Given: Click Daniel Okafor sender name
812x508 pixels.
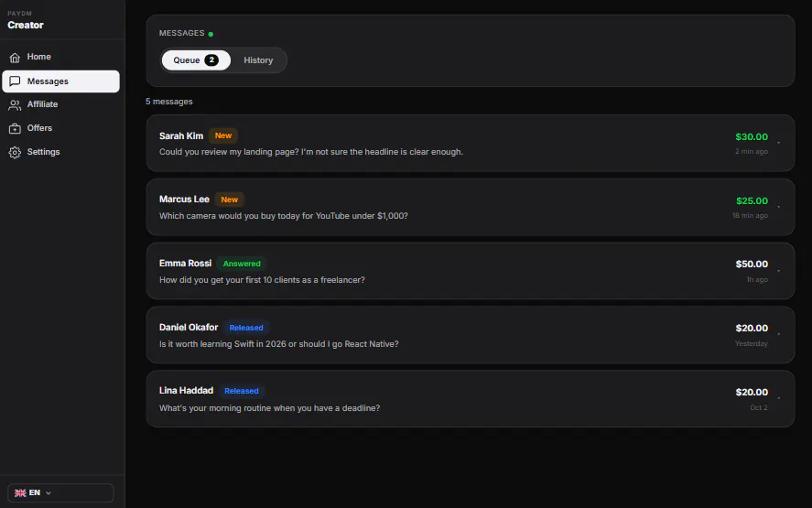Looking at the screenshot, I should pos(189,328).
